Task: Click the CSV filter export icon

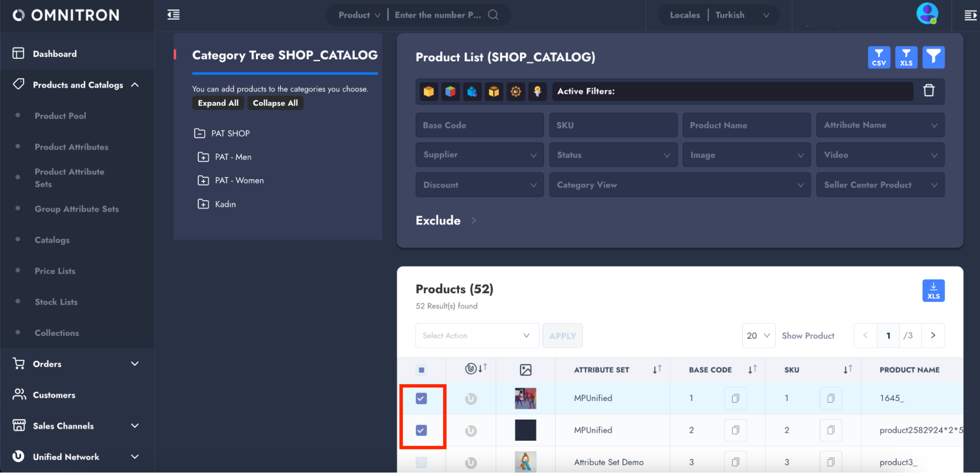Action: pyautogui.click(x=879, y=57)
